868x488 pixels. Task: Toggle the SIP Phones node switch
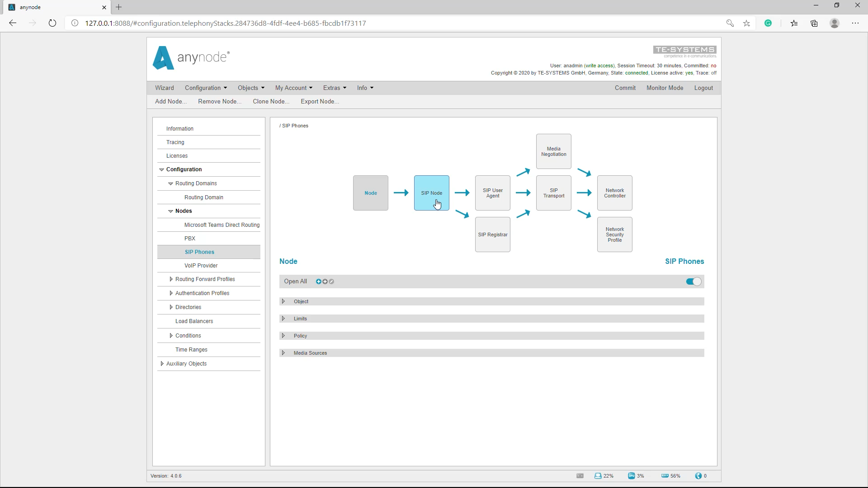point(693,282)
